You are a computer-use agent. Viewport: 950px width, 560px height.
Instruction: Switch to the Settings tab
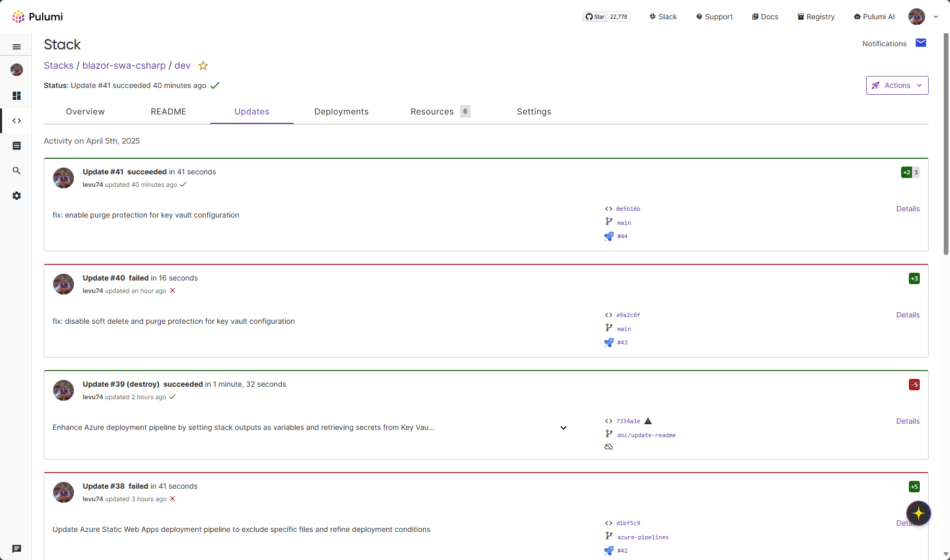tap(534, 111)
